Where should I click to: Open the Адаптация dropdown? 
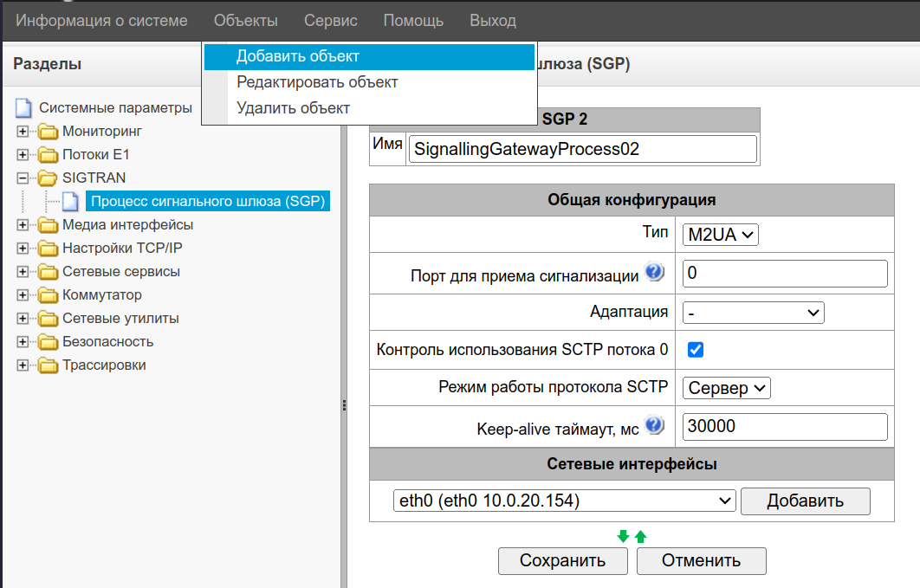pos(753,312)
